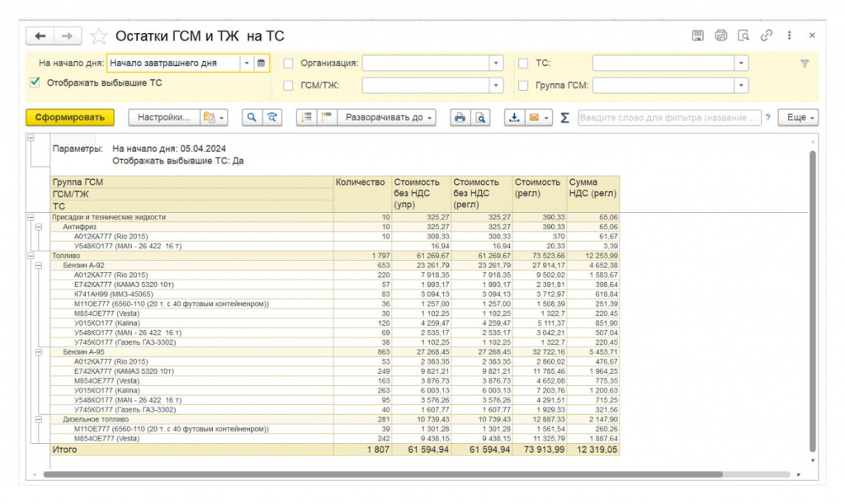Click down arrow of vertical scrollbar

pyautogui.click(x=812, y=461)
